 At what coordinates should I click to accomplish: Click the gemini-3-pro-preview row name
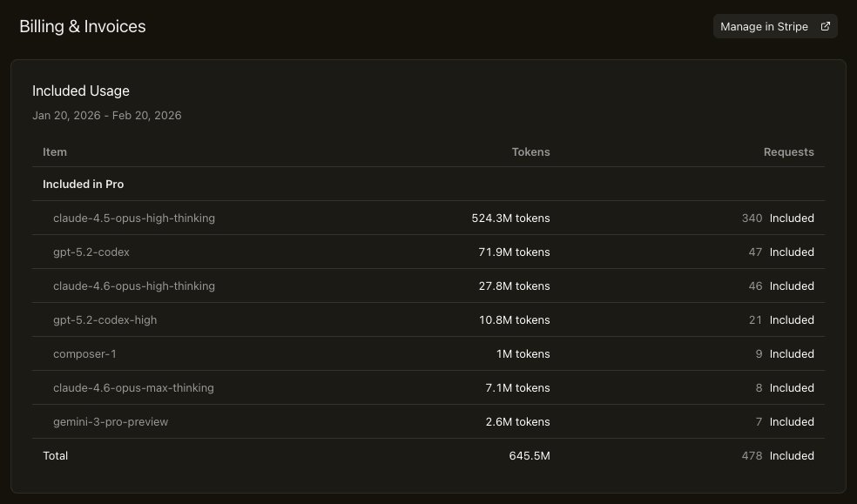click(111, 421)
